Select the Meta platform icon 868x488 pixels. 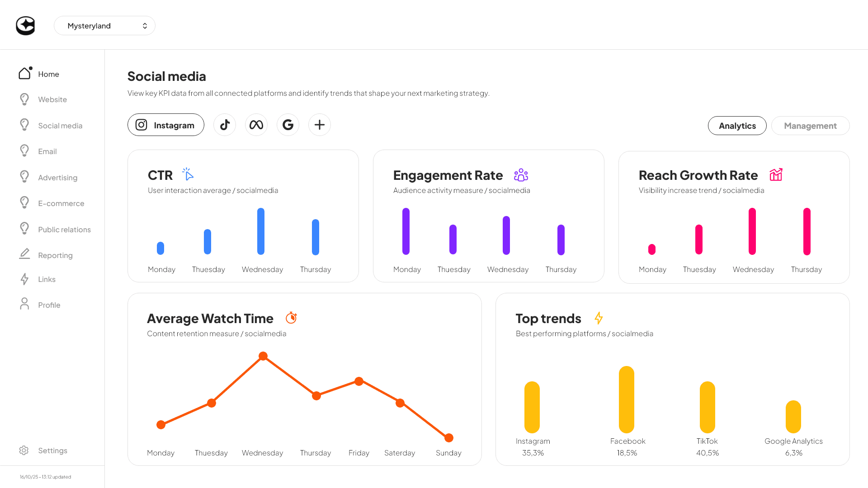pyautogui.click(x=256, y=125)
